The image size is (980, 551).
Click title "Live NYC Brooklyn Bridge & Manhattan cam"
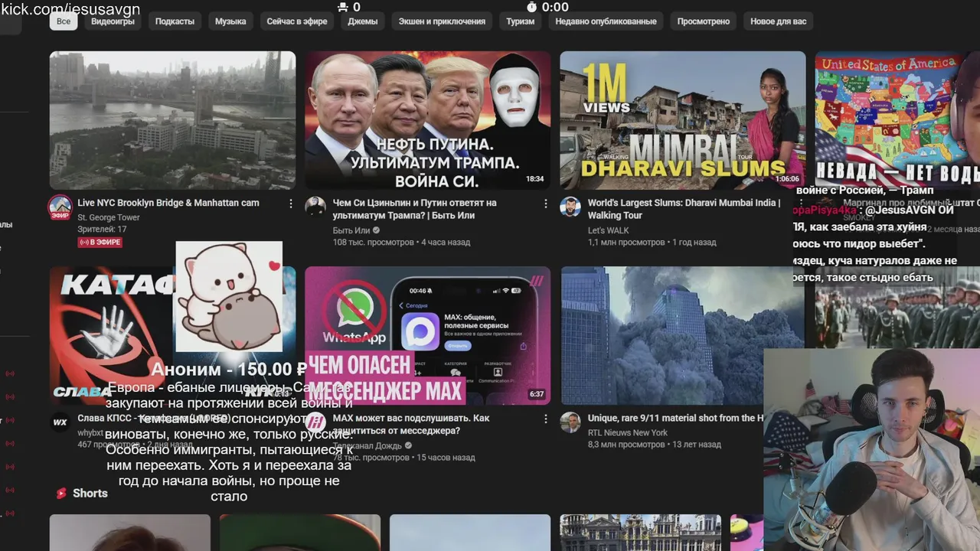coord(168,203)
